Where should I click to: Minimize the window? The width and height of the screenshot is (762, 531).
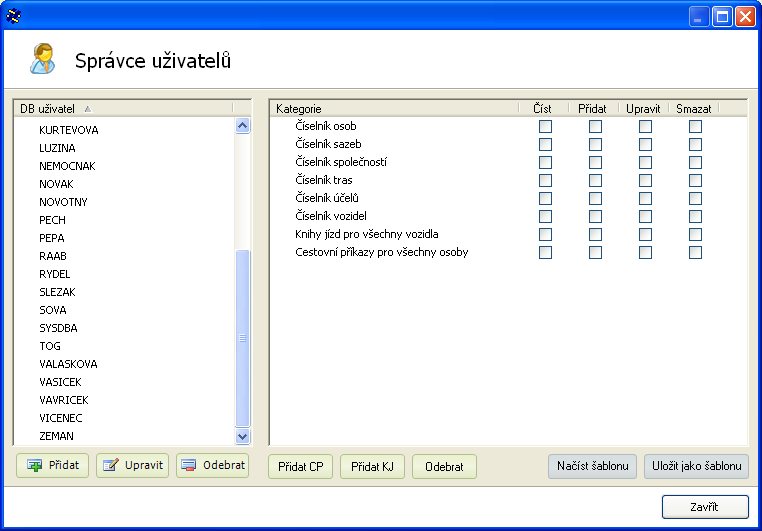pos(699,17)
